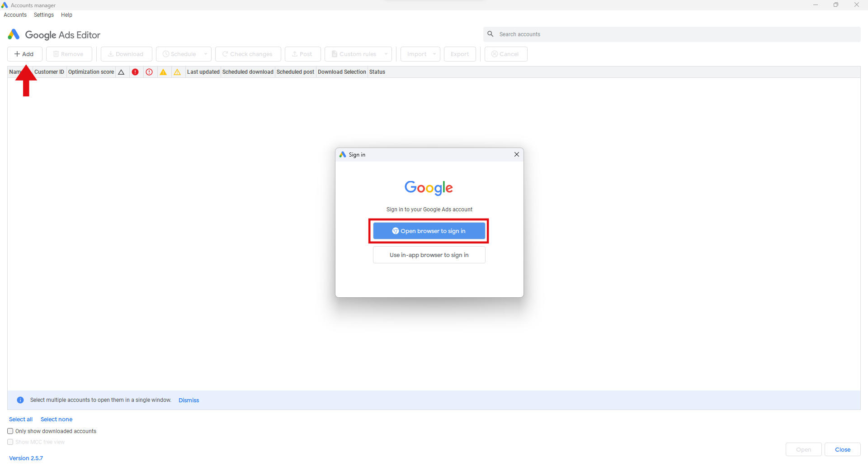Click the Select all link
Viewport: 868px width, 467px height.
(x=21, y=419)
